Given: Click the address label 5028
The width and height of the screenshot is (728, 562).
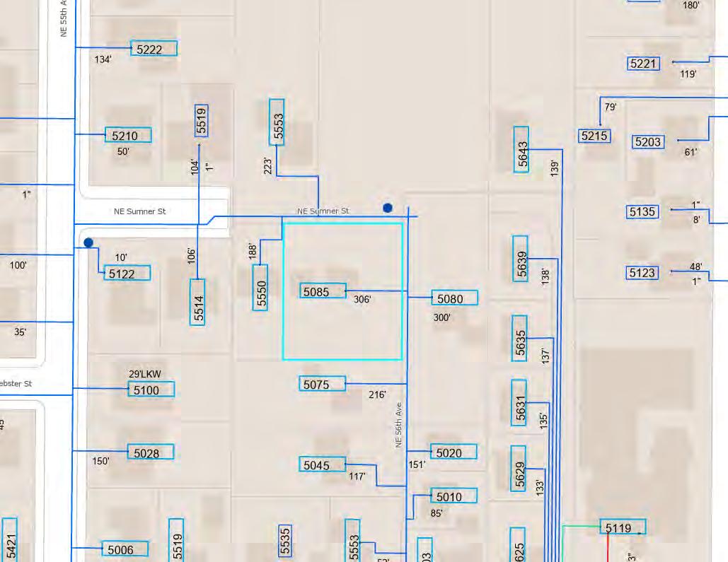Looking at the screenshot, I should (151, 452).
